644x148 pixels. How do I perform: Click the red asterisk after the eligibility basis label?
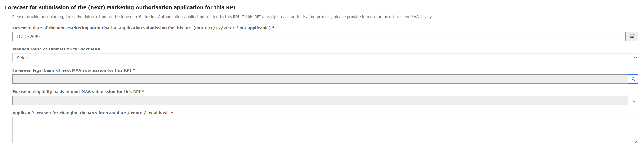[143, 91]
